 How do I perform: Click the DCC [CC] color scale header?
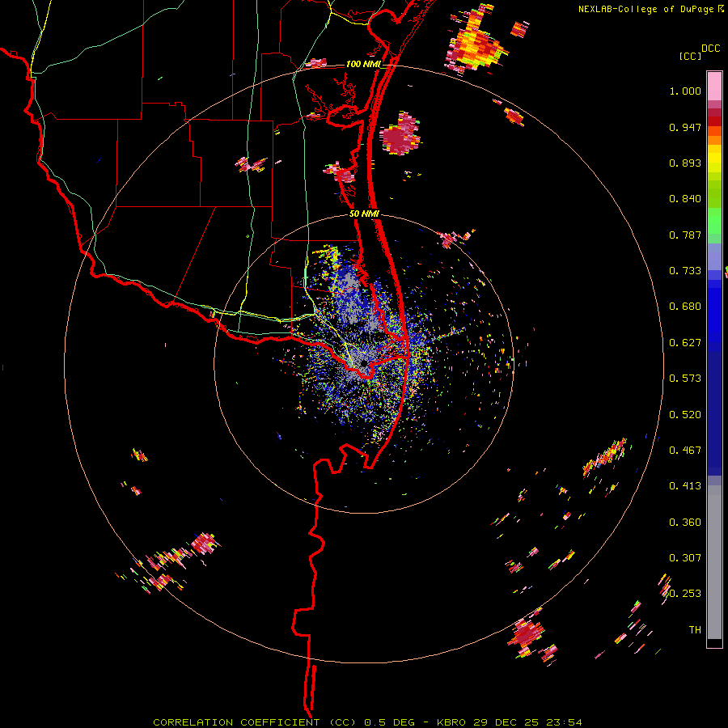(x=699, y=52)
